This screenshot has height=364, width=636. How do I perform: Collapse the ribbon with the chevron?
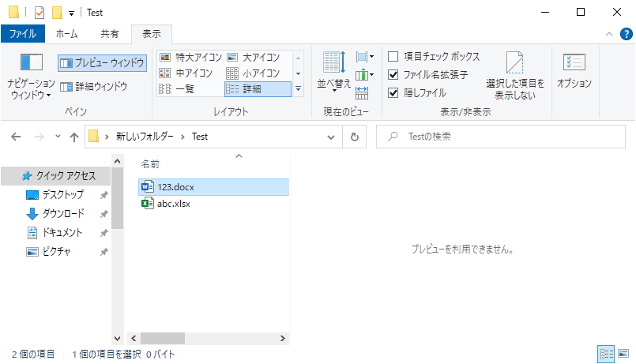coord(609,34)
